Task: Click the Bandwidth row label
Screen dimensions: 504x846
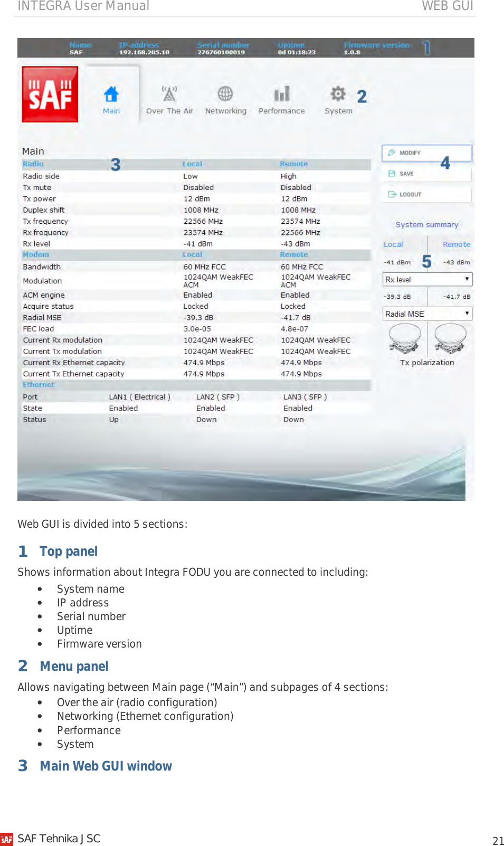Action: (x=42, y=267)
